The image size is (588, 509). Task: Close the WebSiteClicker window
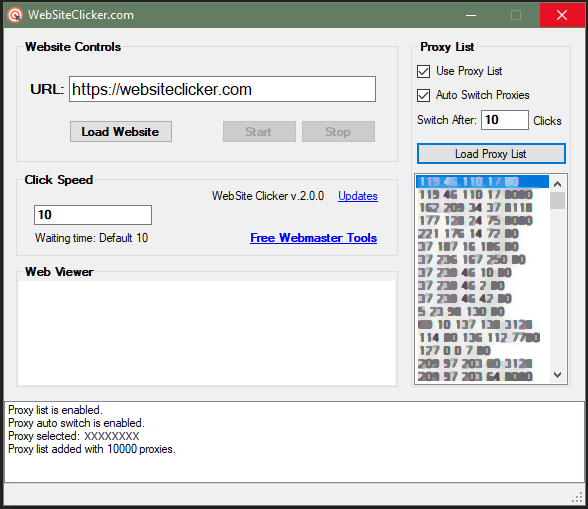(562, 15)
